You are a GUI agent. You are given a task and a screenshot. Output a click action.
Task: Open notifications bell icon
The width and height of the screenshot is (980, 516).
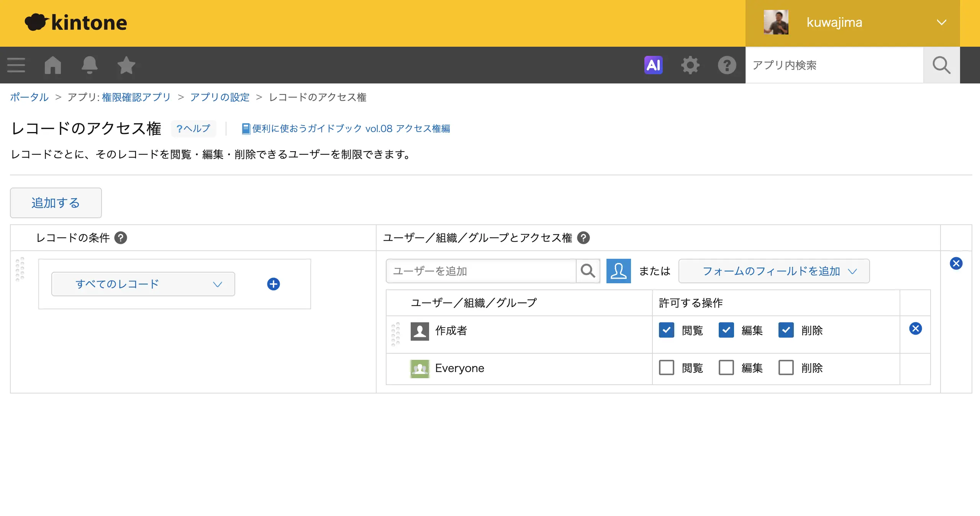click(x=90, y=65)
